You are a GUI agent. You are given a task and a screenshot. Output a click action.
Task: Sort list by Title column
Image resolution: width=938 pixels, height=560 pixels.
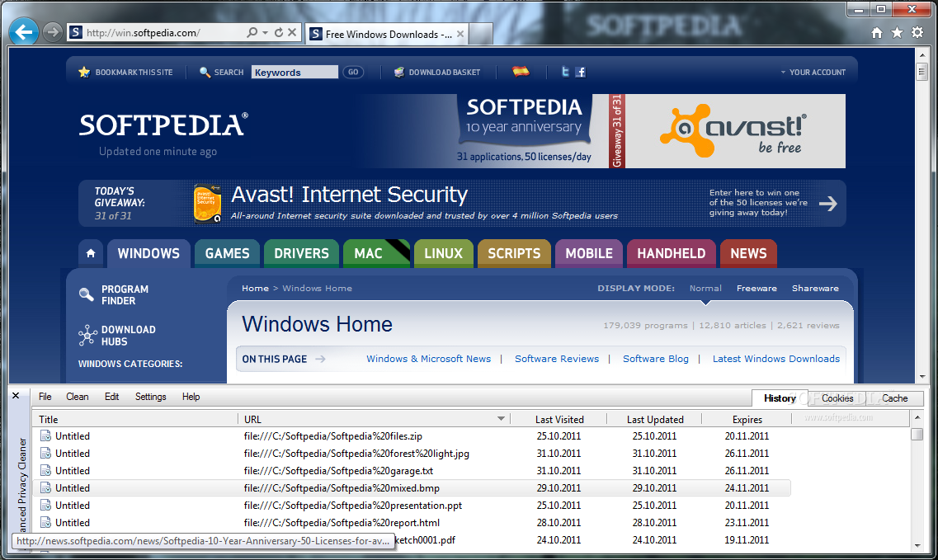[136, 420]
